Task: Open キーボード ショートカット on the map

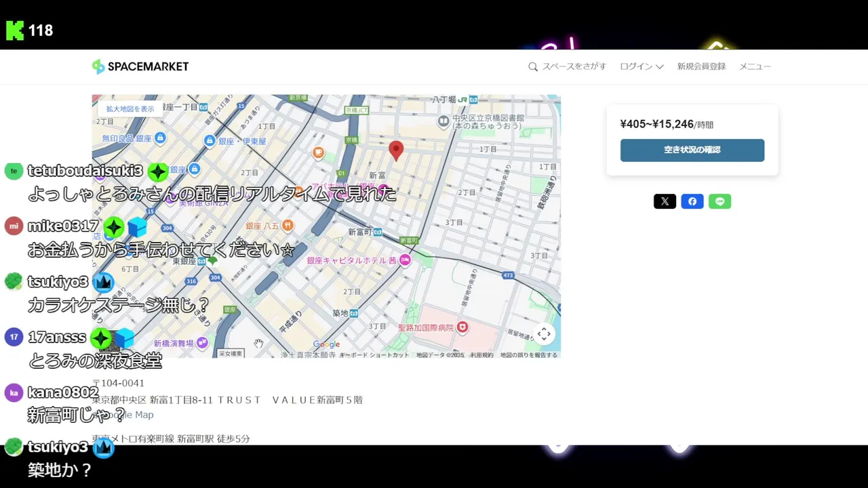Action: click(x=375, y=354)
